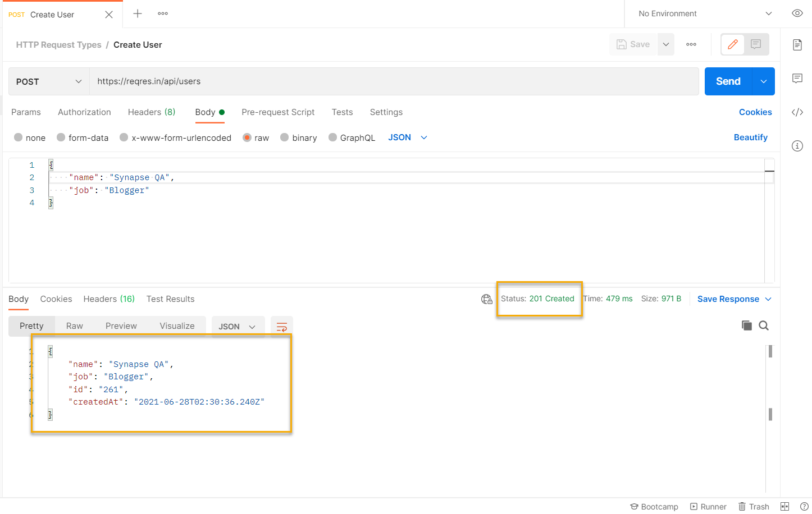812x514 pixels.
Task: Search the response with magnifier icon
Action: pyautogui.click(x=764, y=325)
